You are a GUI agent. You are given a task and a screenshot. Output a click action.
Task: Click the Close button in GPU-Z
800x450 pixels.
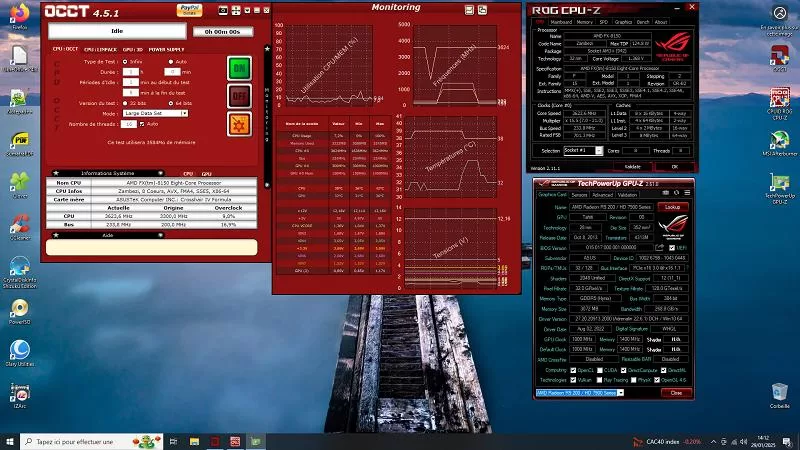pyautogui.click(x=676, y=393)
